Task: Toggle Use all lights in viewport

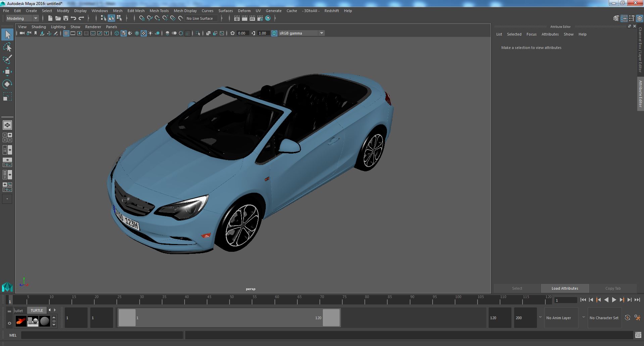Action: tap(150, 33)
